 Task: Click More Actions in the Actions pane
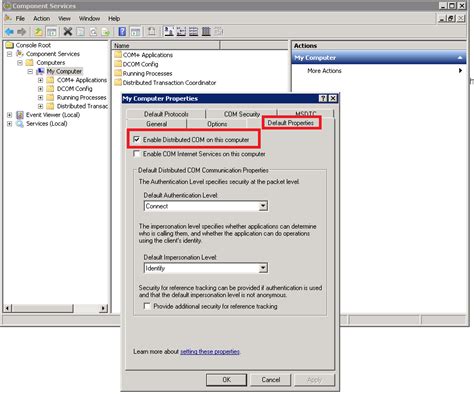324,71
